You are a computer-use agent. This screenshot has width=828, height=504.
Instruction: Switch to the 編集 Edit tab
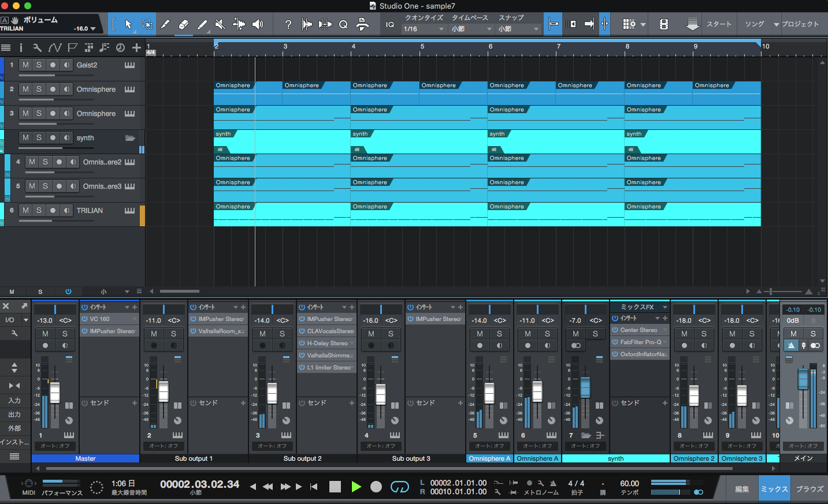(x=742, y=489)
